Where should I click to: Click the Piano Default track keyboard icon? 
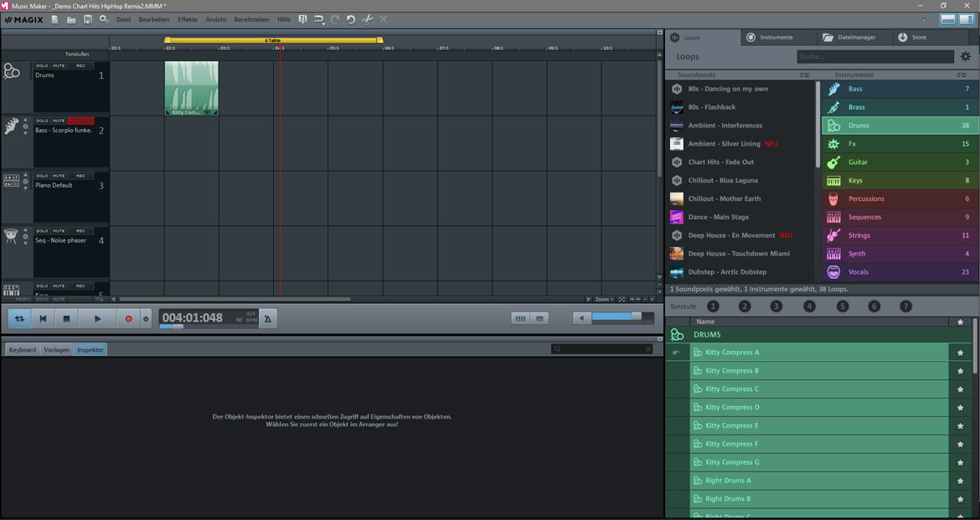pyautogui.click(x=11, y=181)
